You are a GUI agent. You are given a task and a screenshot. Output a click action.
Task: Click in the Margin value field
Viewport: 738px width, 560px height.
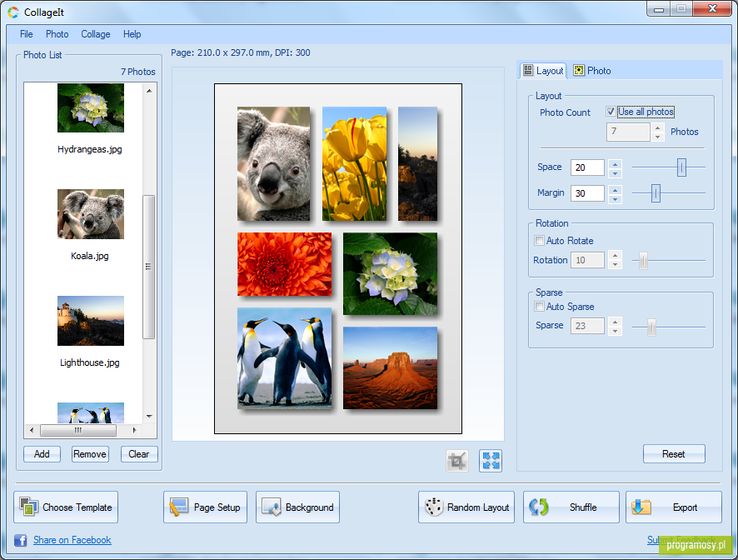coord(587,193)
